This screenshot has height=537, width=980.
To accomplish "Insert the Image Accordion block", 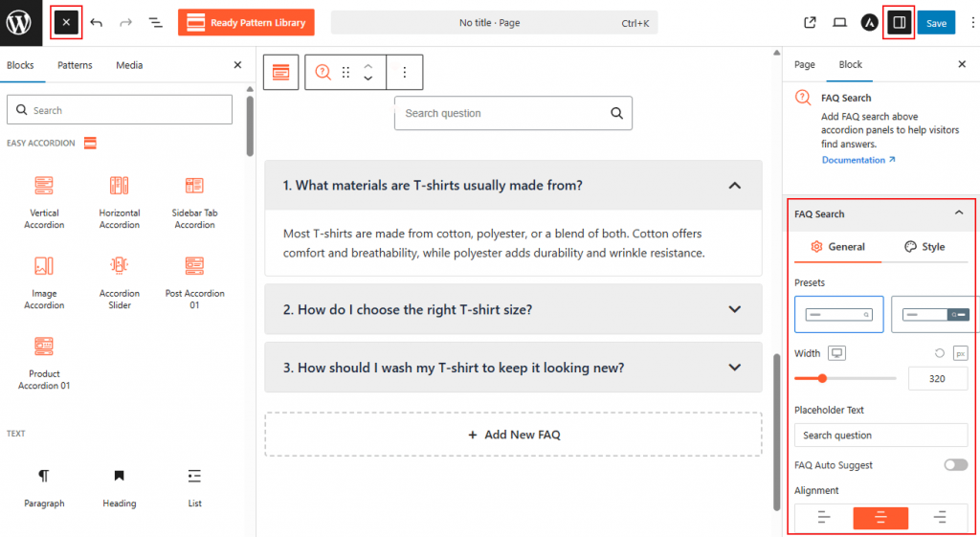I will [44, 281].
